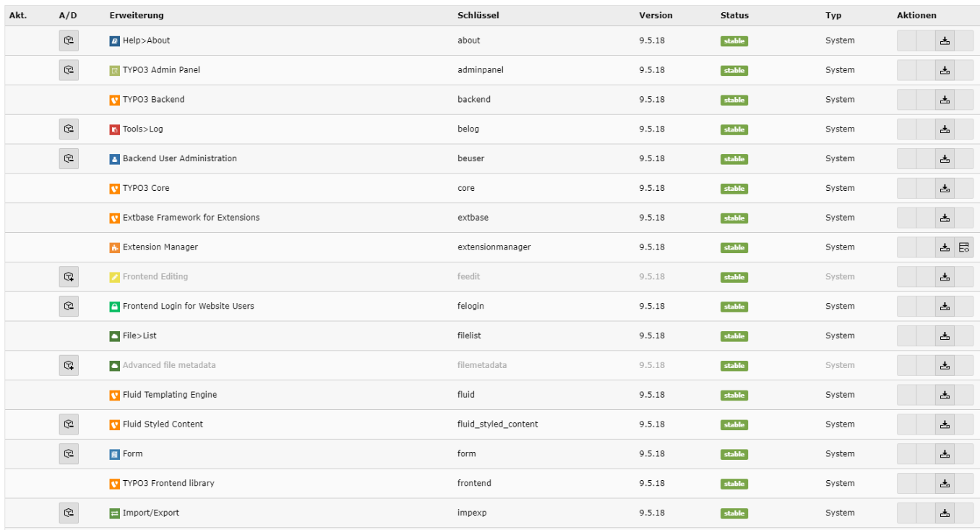Sort by the Version column header
980x530 pixels.
point(656,15)
